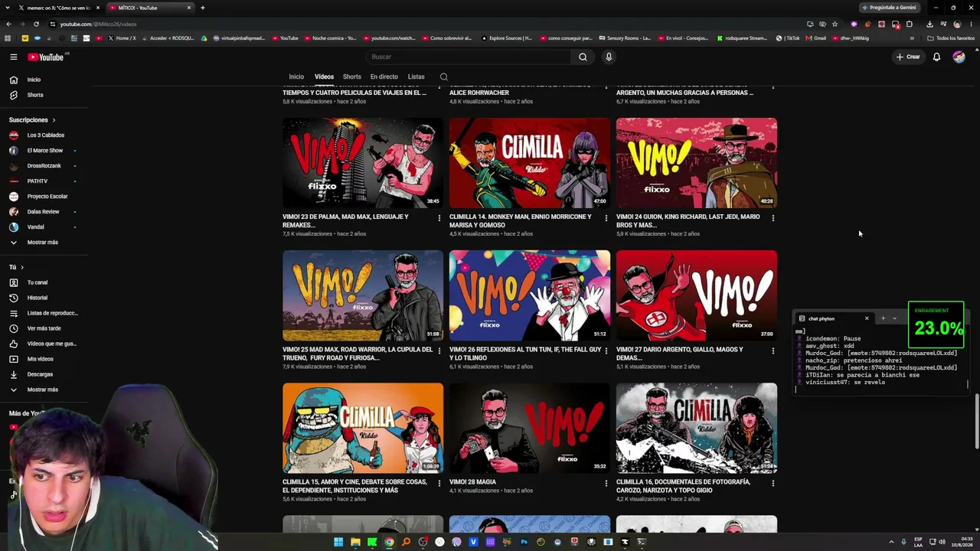This screenshot has height=551, width=980.
Task: Open the Listas tab
Action: [416, 77]
